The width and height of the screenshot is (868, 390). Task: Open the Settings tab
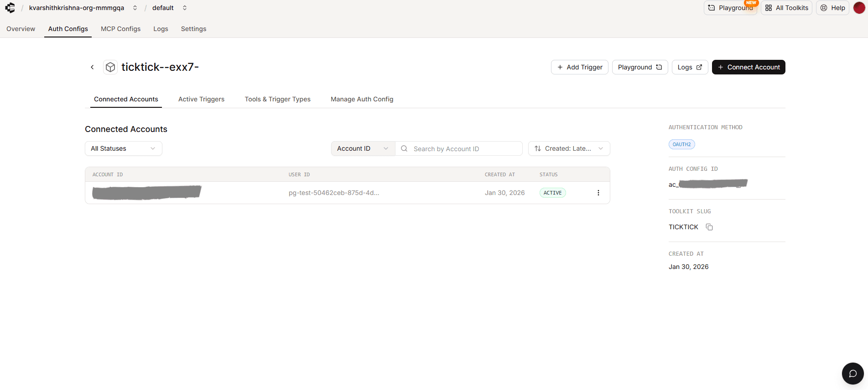pyautogui.click(x=193, y=29)
